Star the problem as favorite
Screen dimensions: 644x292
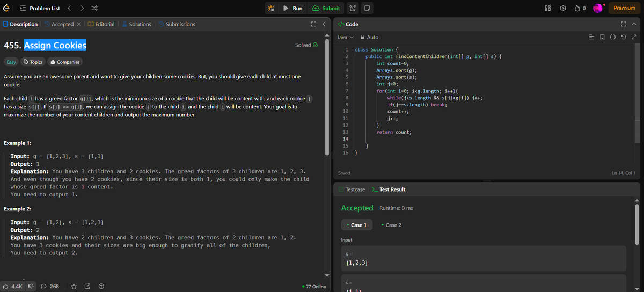[x=74, y=286]
